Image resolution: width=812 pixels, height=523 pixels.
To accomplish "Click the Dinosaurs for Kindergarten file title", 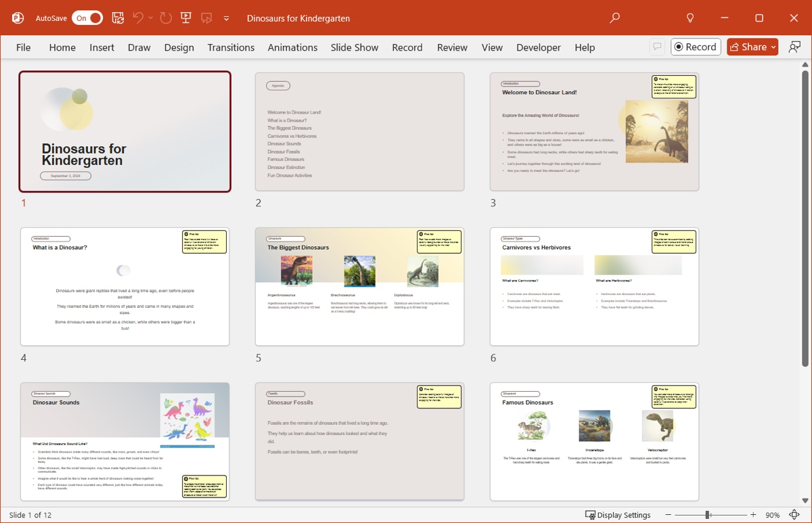I will point(298,18).
